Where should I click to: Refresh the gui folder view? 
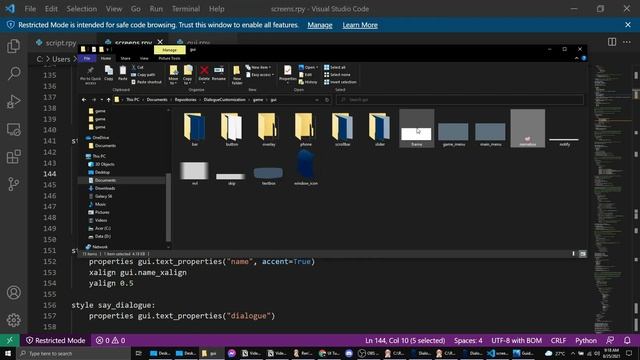point(327,100)
